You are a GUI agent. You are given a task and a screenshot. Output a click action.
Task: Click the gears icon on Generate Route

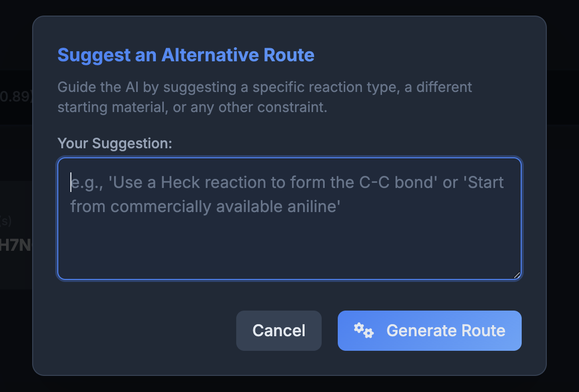click(363, 331)
